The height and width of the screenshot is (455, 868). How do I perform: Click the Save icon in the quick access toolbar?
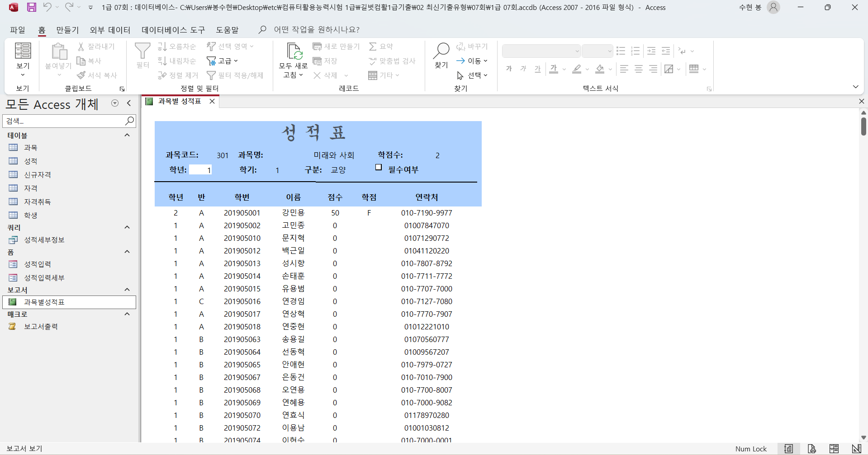(x=31, y=7)
